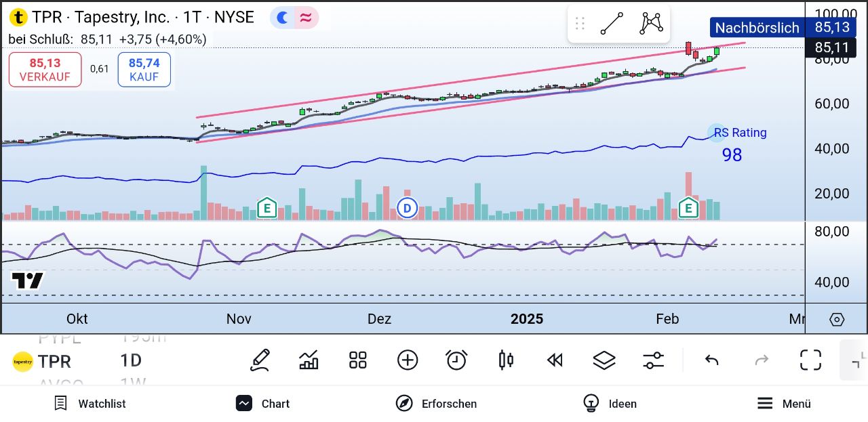Viewport: 868px width, 422px height.
Task: Enter fullscreen chart mode
Action: 810,360
